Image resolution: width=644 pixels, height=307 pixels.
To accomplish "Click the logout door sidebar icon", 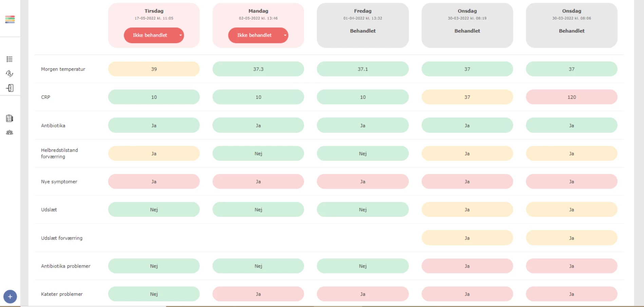I will [x=10, y=88].
